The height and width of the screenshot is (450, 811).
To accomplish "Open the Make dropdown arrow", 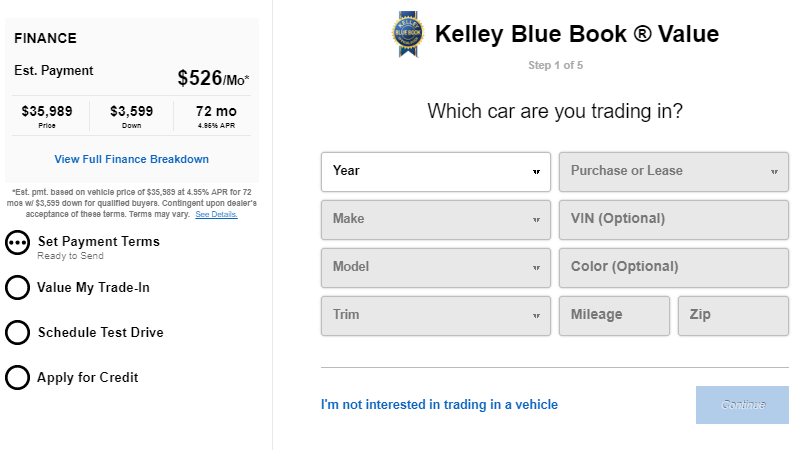I will (536, 220).
